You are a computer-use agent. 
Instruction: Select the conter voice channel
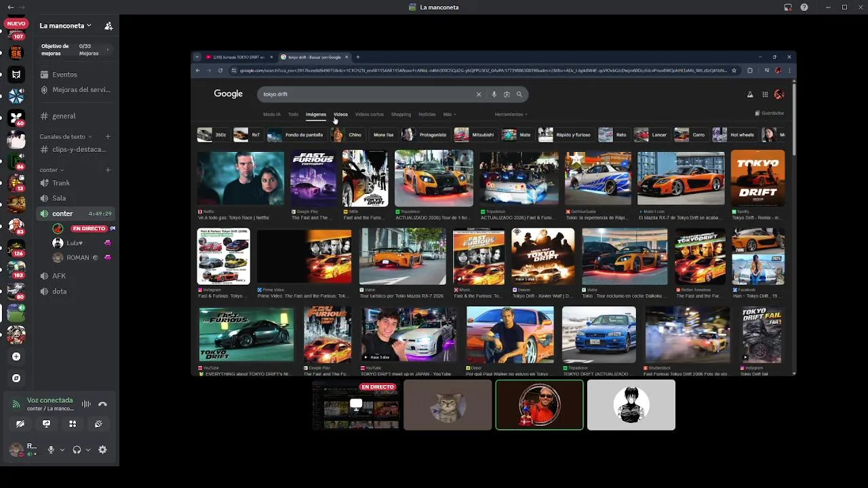click(75, 213)
